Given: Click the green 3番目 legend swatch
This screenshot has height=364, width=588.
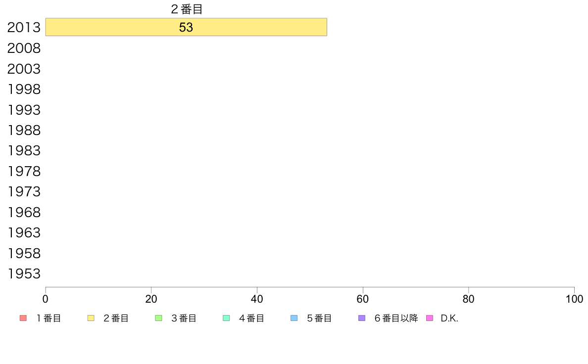Looking at the screenshot, I should (158, 318).
